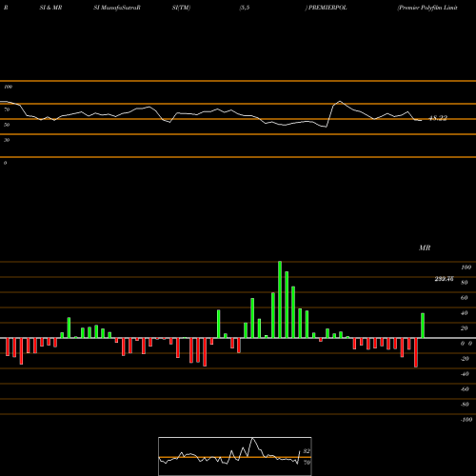The image size is (476, 476).
Task: Click the "MR" panel title
Action: pos(425,248)
